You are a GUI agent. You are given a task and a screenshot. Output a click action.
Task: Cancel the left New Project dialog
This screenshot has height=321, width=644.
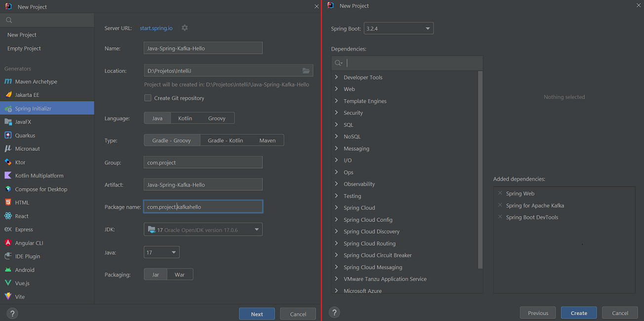click(x=298, y=314)
